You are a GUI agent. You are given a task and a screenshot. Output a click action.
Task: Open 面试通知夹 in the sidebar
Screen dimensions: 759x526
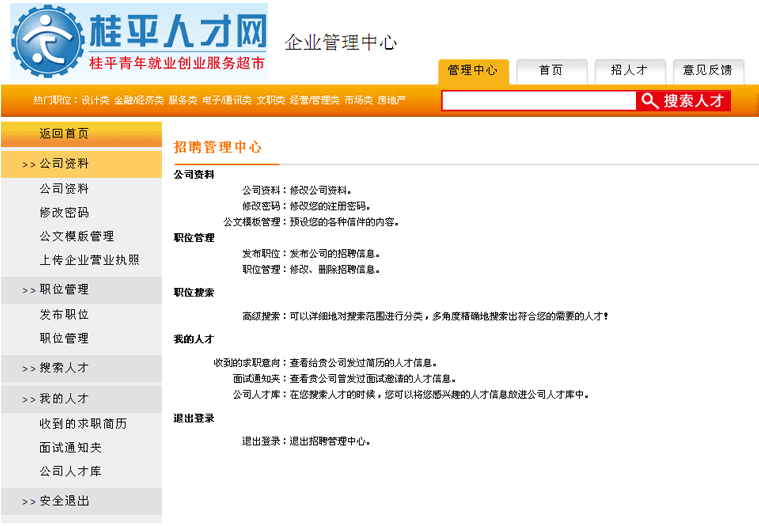(70, 448)
